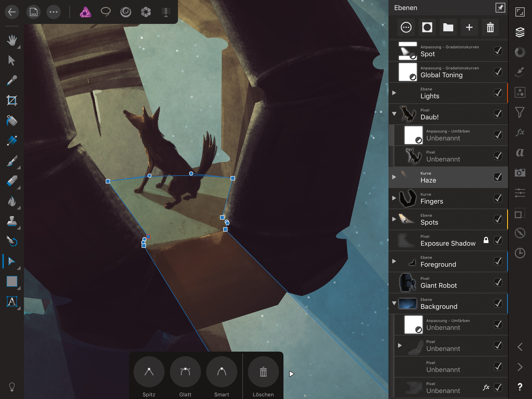This screenshot has height=399, width=532.
Task: Hide the Haze layer
Action: pos(498,177)
